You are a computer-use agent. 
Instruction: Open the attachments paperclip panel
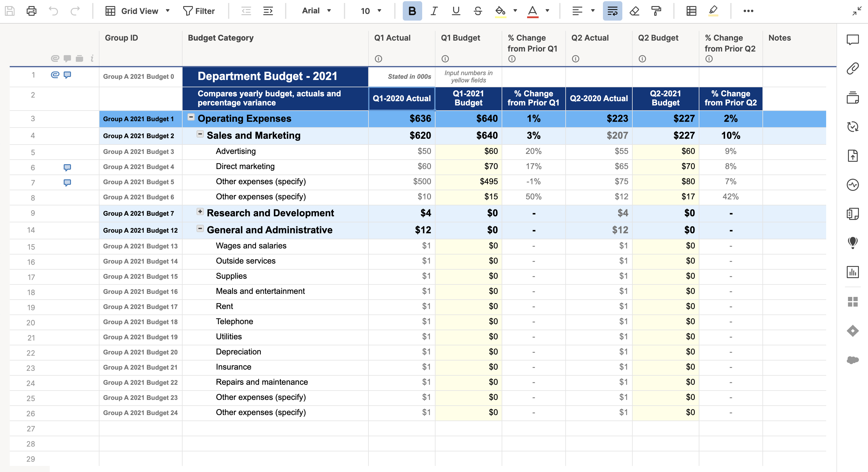[853, 69]
